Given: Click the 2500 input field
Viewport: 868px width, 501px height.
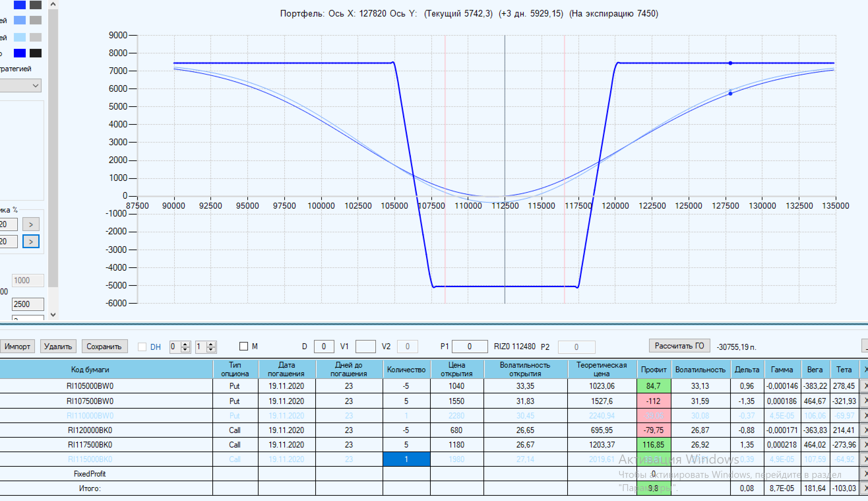Looking at the screenshot, I should pyautogui.click(x=27, y=304).
